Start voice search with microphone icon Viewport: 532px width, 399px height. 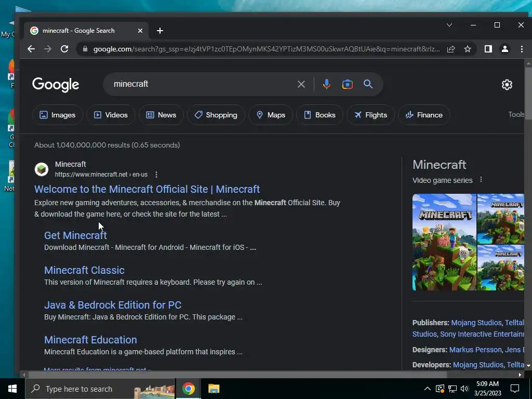pyautogui.click(x=326, y=84)
